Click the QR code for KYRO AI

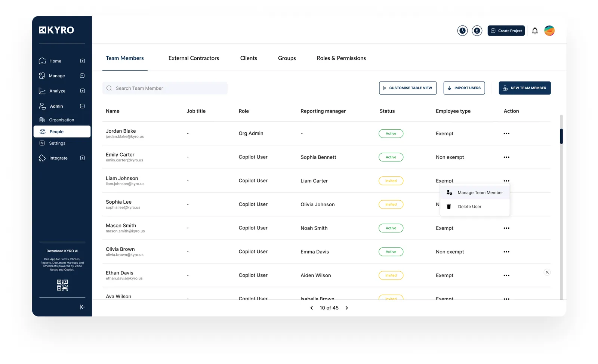click(x=62, y=285)
